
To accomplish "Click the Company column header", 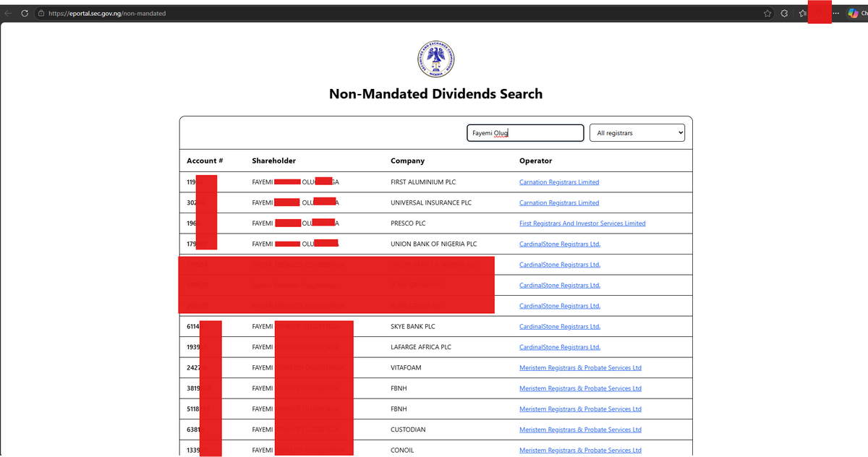I will [407, 161].
